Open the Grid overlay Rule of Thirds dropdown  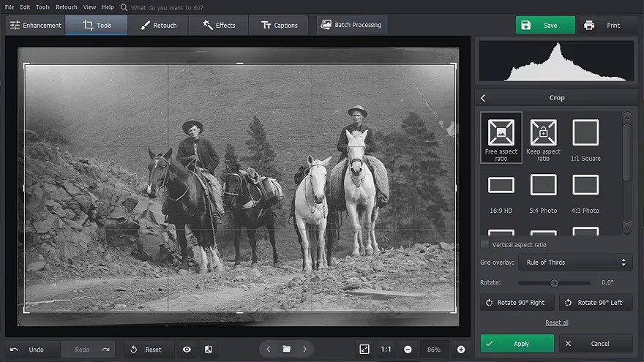click(x=575, y=263)
